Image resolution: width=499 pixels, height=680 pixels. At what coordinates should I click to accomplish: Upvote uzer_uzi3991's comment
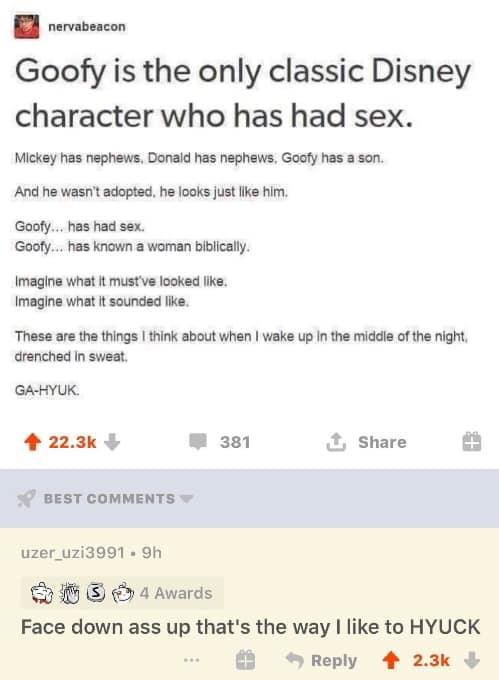(x=391, y=660)
